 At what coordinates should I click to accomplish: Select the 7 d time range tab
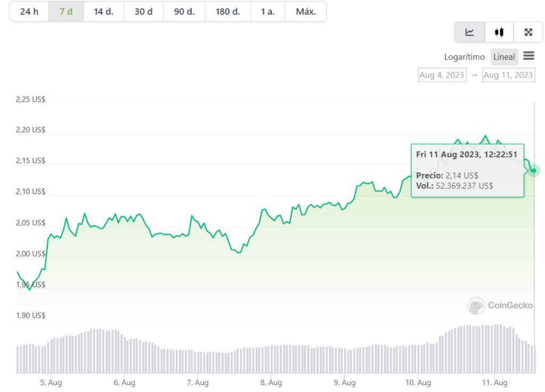(x=66, y=12)
